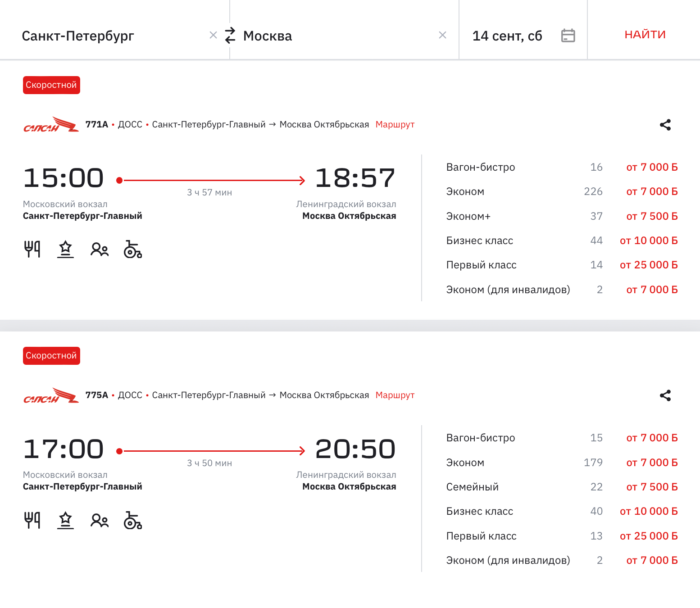The height and width of the screenshot is (608, 700).
Task: Click the 17:00 departure time
Action: click(64, 449)
